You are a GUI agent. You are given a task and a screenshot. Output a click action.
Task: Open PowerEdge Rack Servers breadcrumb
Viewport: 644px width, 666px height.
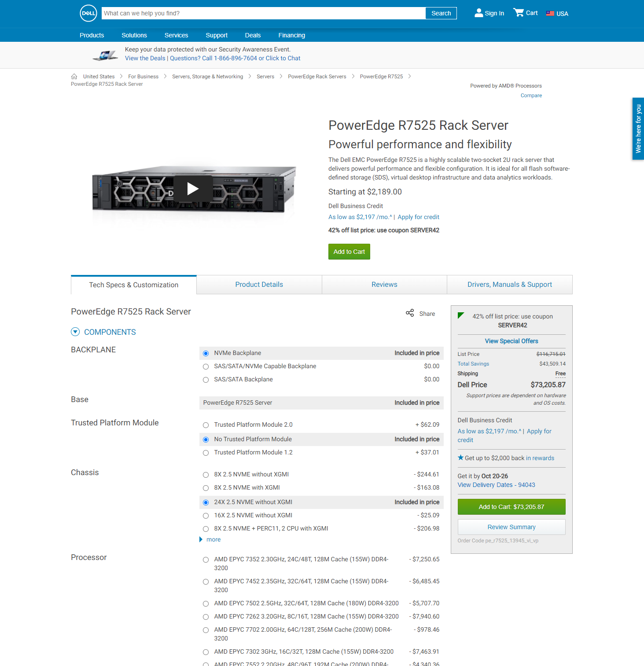point(317,77)
